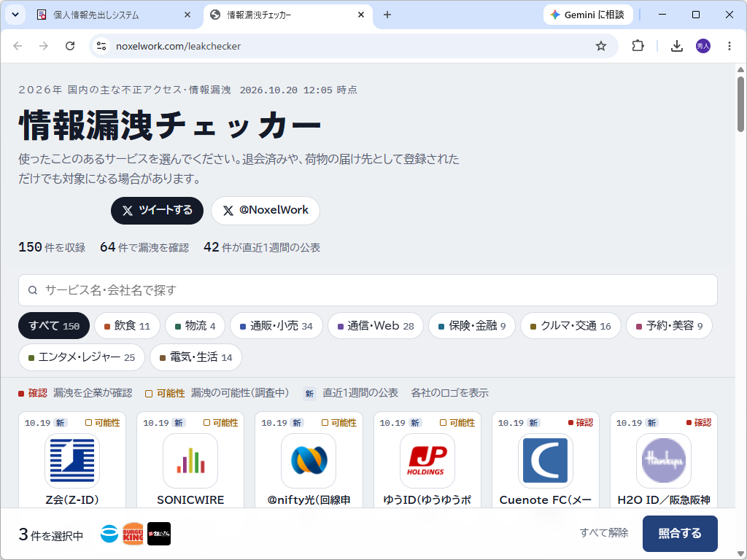Bookmark this page with the star icon
747x560 pixels.
(x=601, y=46)
